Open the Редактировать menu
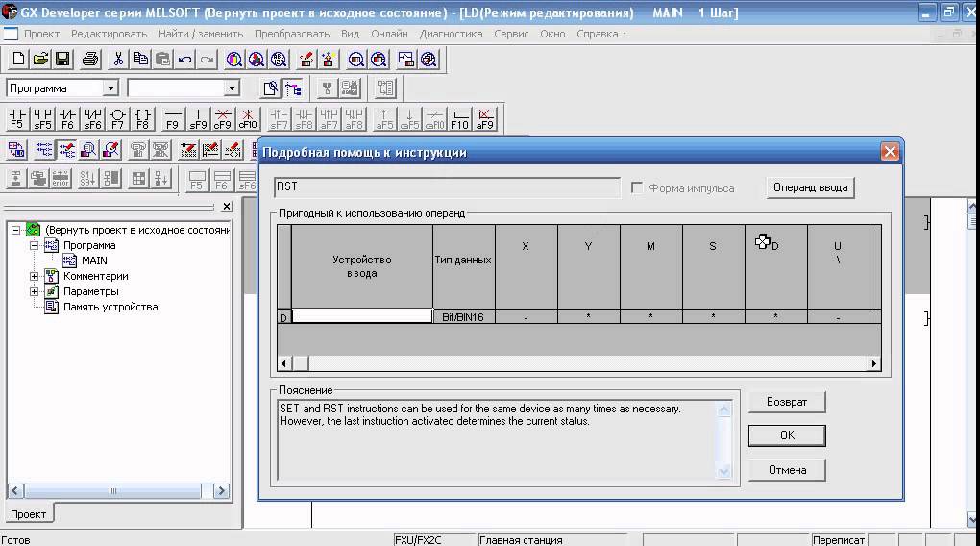Image resolution: width=980 pixels, height=546 pixels. (109, 34)
